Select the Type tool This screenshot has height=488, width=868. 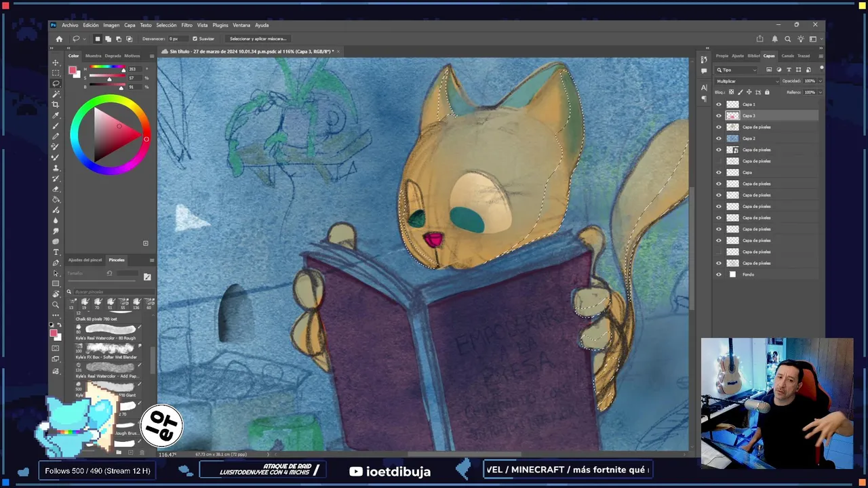point(56,251)
